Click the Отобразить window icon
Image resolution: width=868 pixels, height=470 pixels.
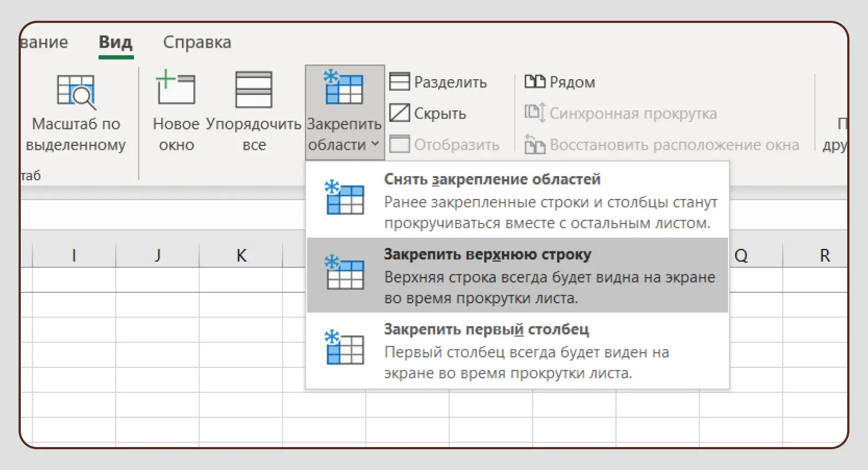(400, 144)
